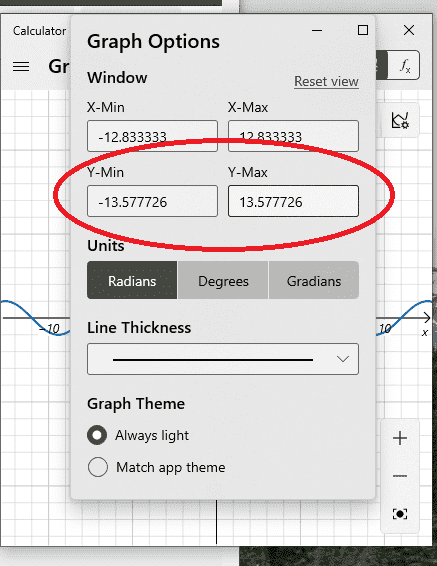
Task: Open the Line Thickness combo box
Action: pos(223,359)
